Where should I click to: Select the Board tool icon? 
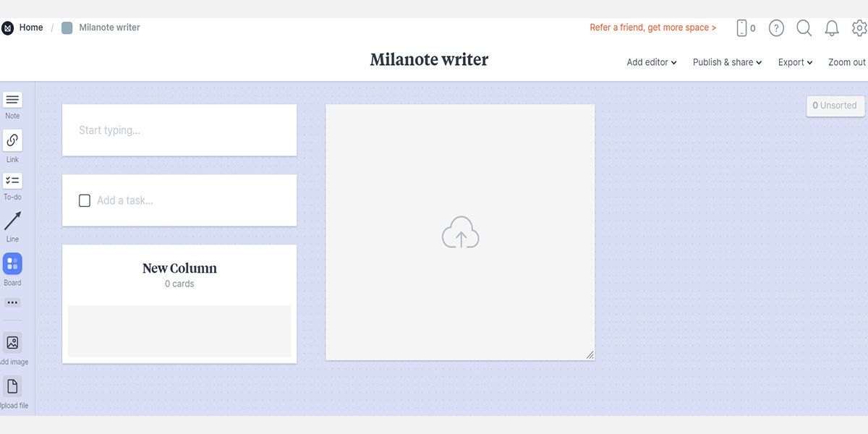pyautogui.click(x=12, y=264)
